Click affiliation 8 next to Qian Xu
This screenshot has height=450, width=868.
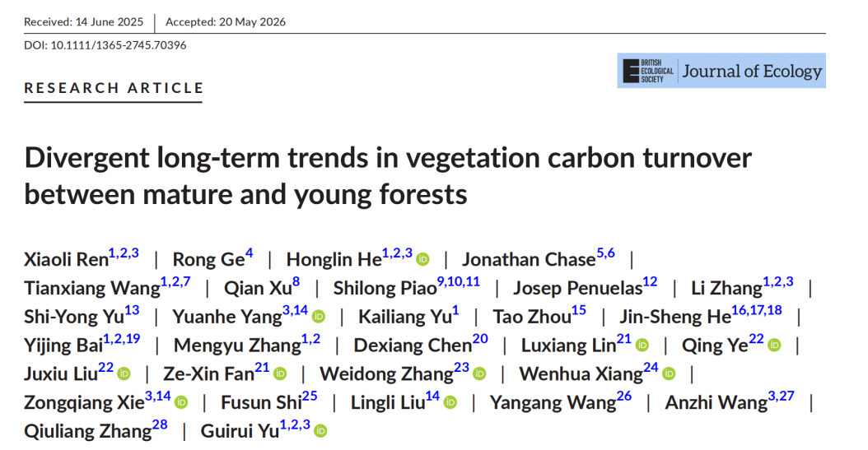tap(296, 282)
